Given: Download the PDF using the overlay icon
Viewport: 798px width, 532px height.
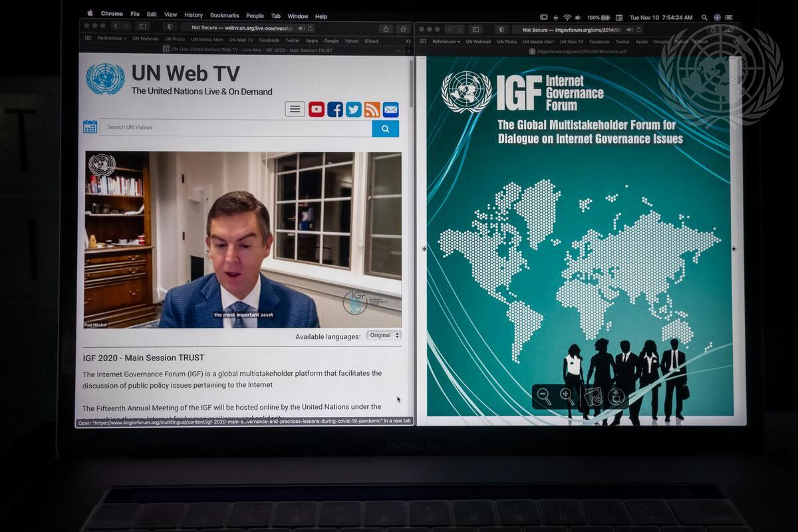Looking at the screenshot, I should 616,397.
